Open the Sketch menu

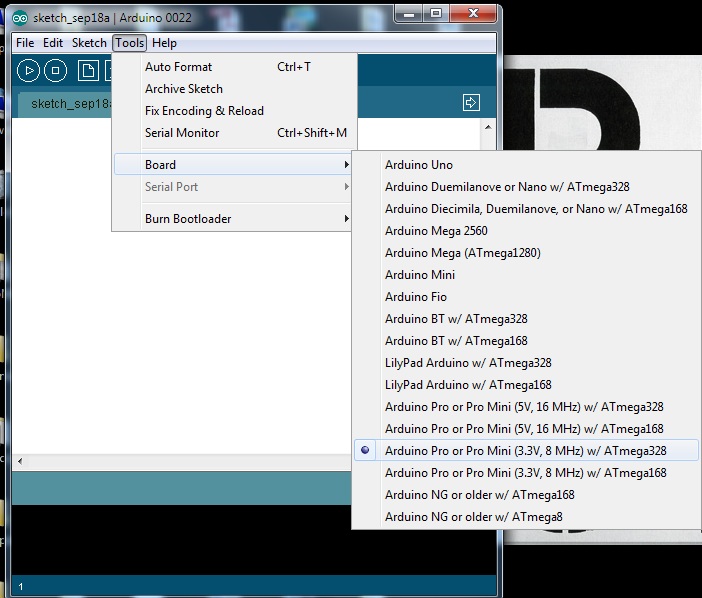89,43
